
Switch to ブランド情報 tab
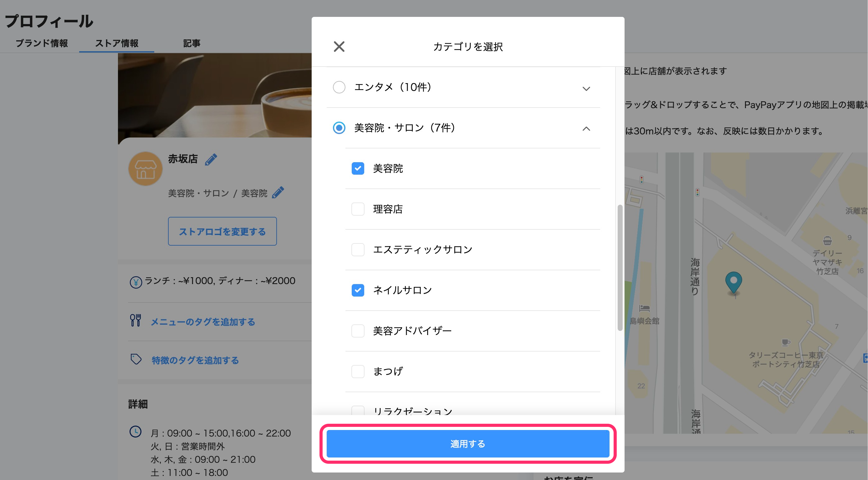click(42, 43)
